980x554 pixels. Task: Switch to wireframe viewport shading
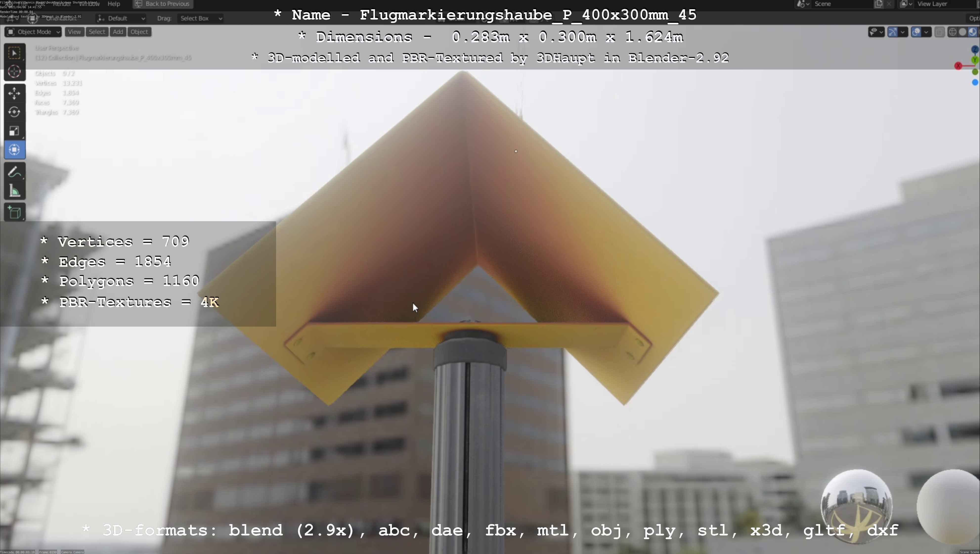coord(952,32)
